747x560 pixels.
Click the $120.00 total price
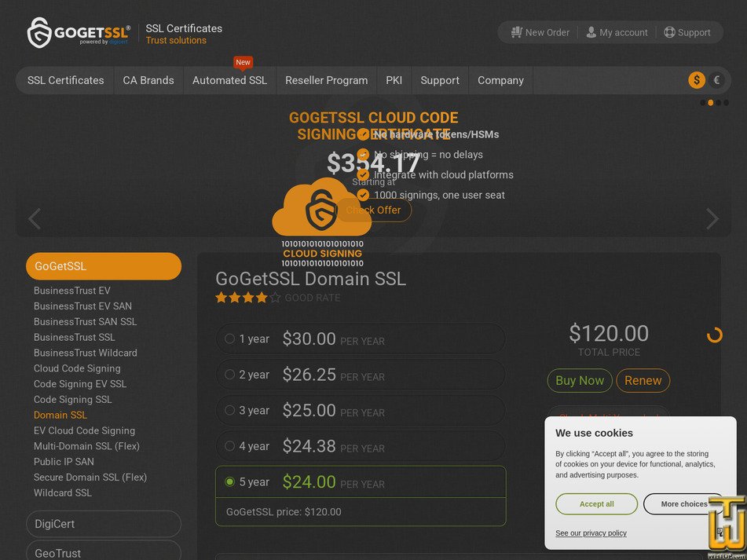click(x=609, y=333)
